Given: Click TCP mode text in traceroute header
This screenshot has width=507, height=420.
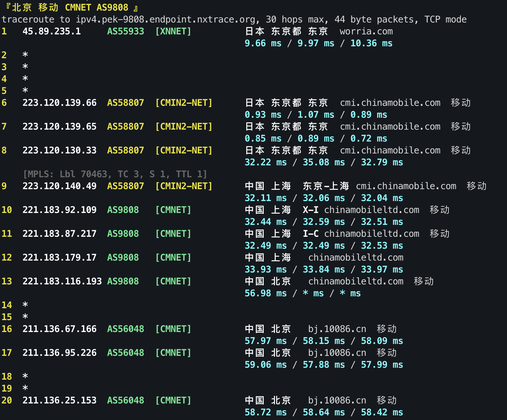Looking at the screenshot, I should pyautogui.click(x=446, y=20).
